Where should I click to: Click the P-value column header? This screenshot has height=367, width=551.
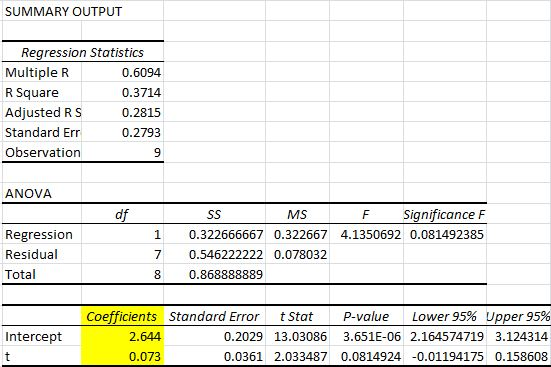pyautogui.click(x=366, y=316)
